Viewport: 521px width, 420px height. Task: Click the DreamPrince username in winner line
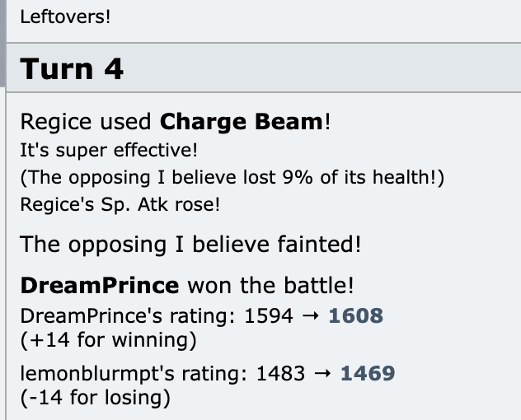[100, 286]
